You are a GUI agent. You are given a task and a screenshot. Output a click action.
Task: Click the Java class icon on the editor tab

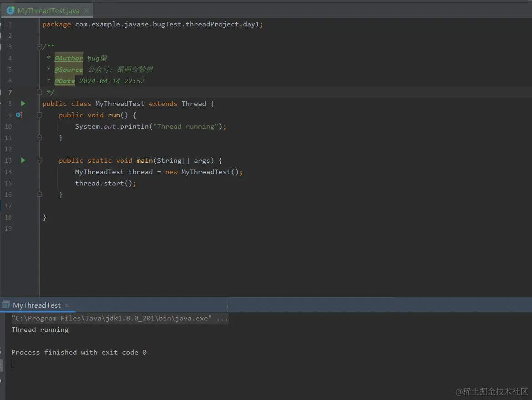10,10
